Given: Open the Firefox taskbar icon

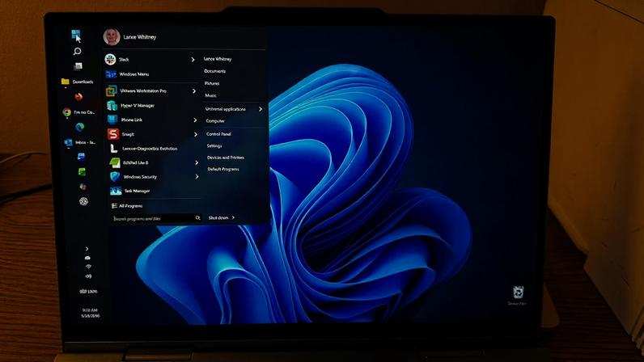Looking at the screenshot, I should [78, 96].
